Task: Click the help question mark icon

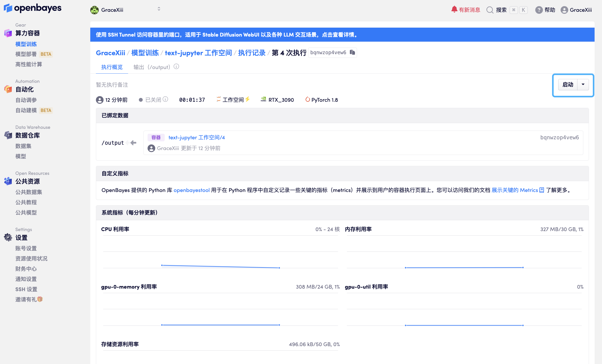Action: tap(539, 10)
